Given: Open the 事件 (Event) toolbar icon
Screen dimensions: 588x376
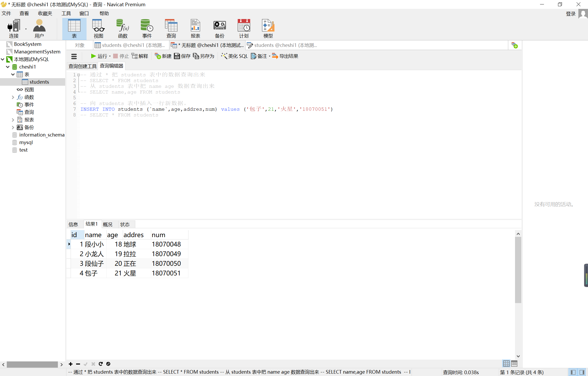Looking at the screenshot, I should pos(147,29).
